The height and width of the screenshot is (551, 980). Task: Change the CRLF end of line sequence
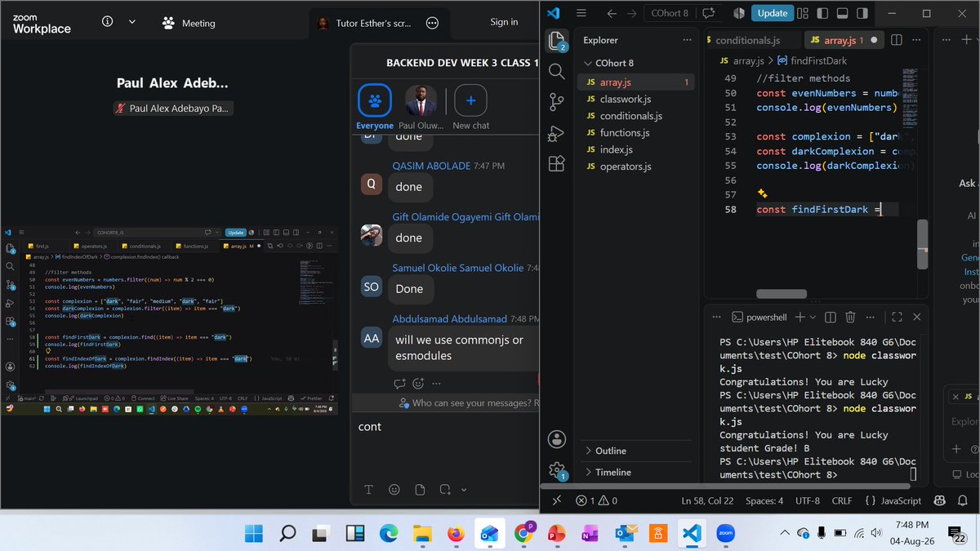(x=841, y=500)
